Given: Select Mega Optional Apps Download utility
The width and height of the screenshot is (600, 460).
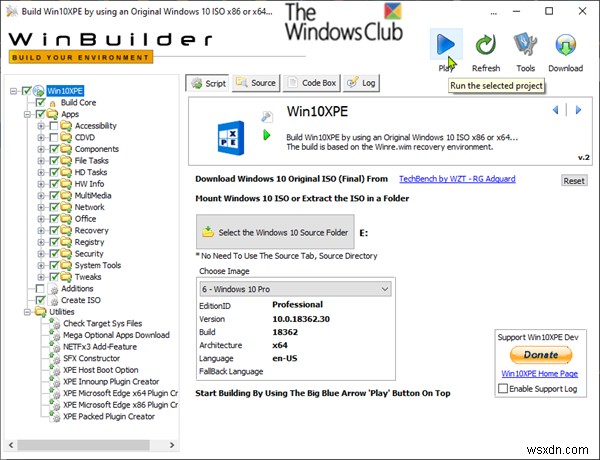Looking at the screenshot, I should pyautogui.click(x=116, y=335).
